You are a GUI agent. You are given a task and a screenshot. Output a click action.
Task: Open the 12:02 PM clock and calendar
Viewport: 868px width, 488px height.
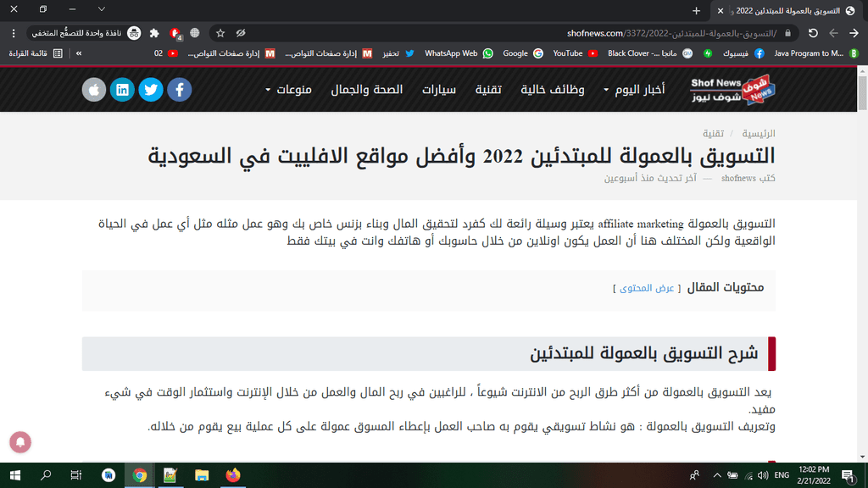tap(814, 475)
